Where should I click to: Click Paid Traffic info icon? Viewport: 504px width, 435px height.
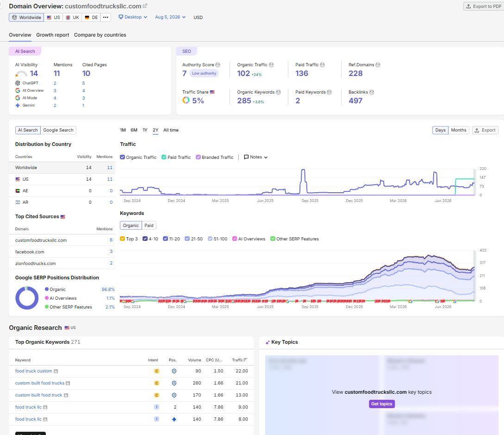[x=322, y=65]
